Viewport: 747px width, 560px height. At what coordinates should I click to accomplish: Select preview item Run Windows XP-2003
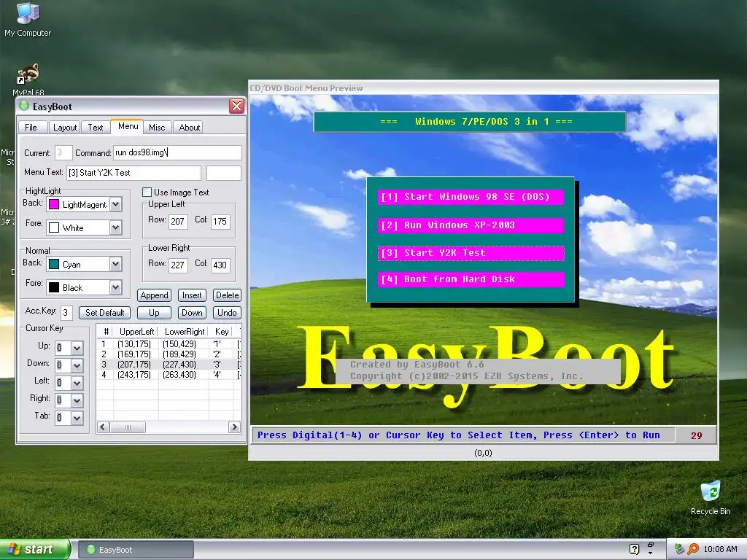point(471,225)
